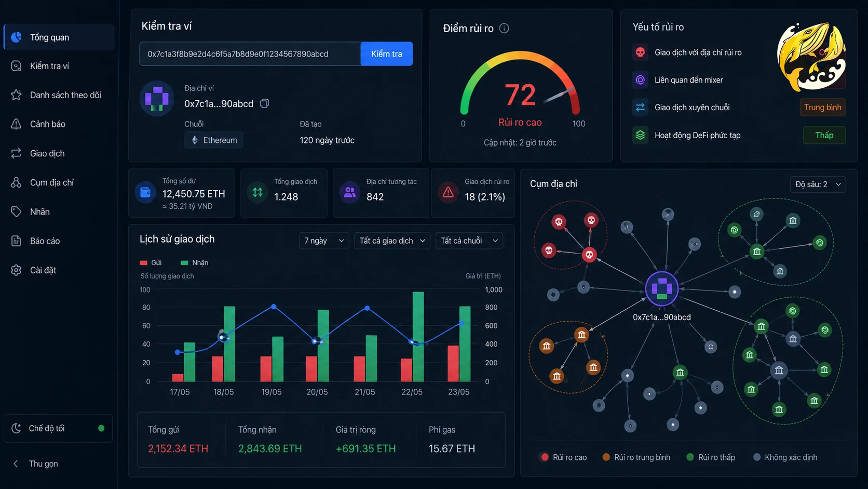Toggle the Nhận legend series
868x489 pixels.
(195, 262)
